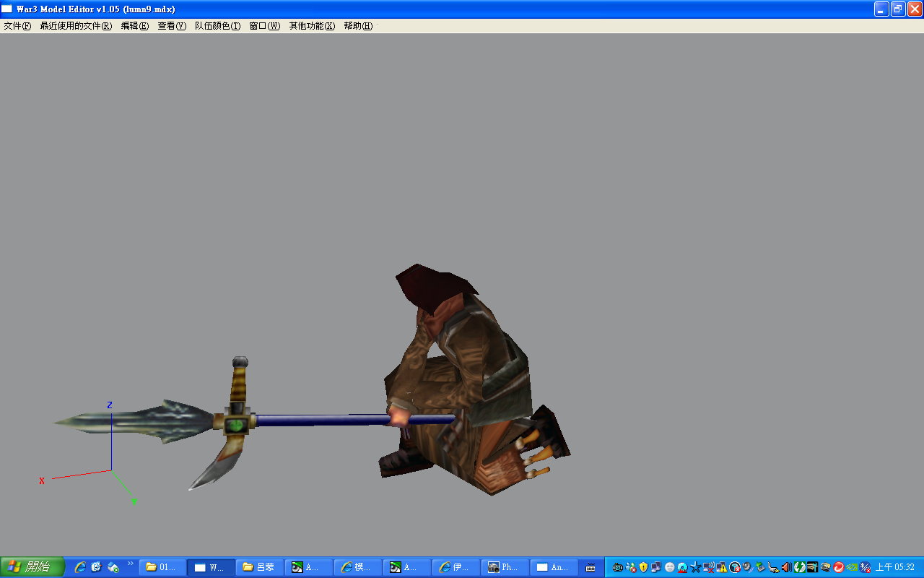Click the Outlook Express Quick Launch icon

coord(96,567)
